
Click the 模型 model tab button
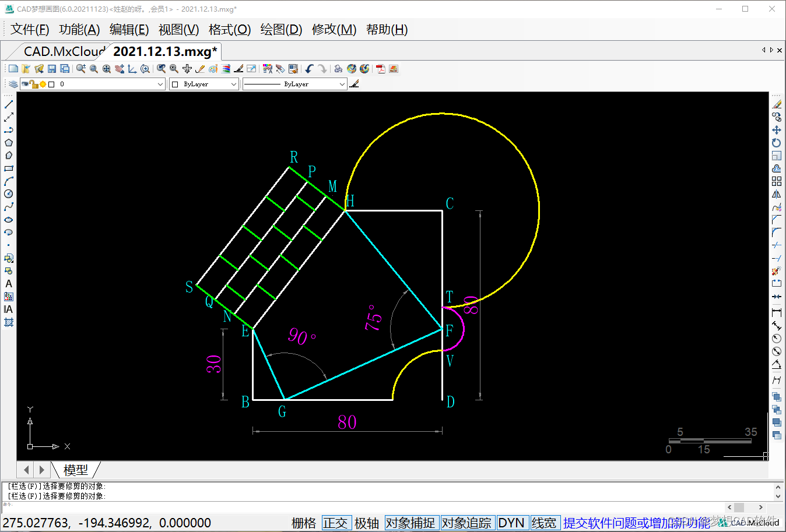pos(75,470)
